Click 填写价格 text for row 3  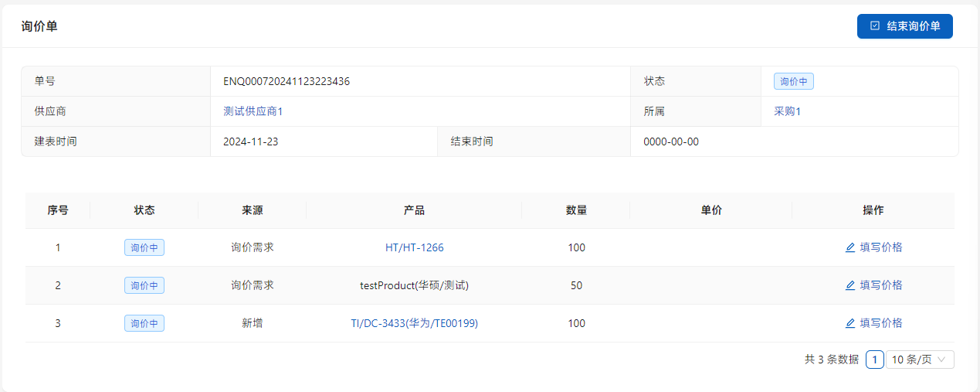click(x=880, y=323)
